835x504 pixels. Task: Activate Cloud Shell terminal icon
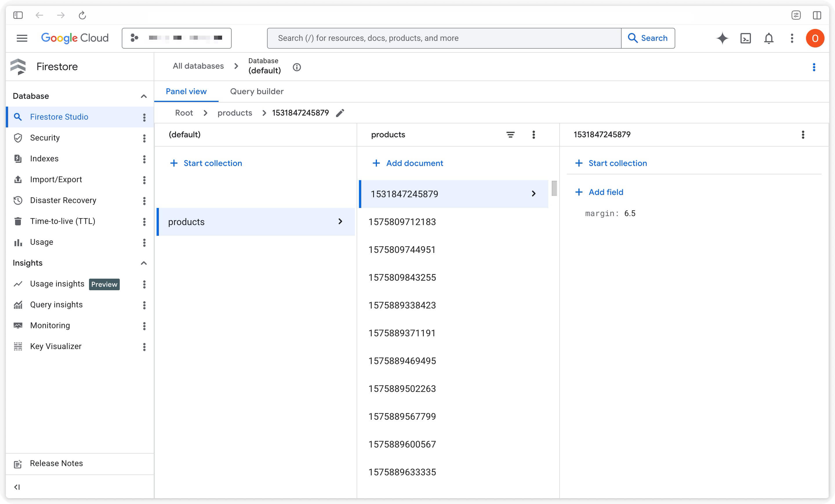pos(745,38)
